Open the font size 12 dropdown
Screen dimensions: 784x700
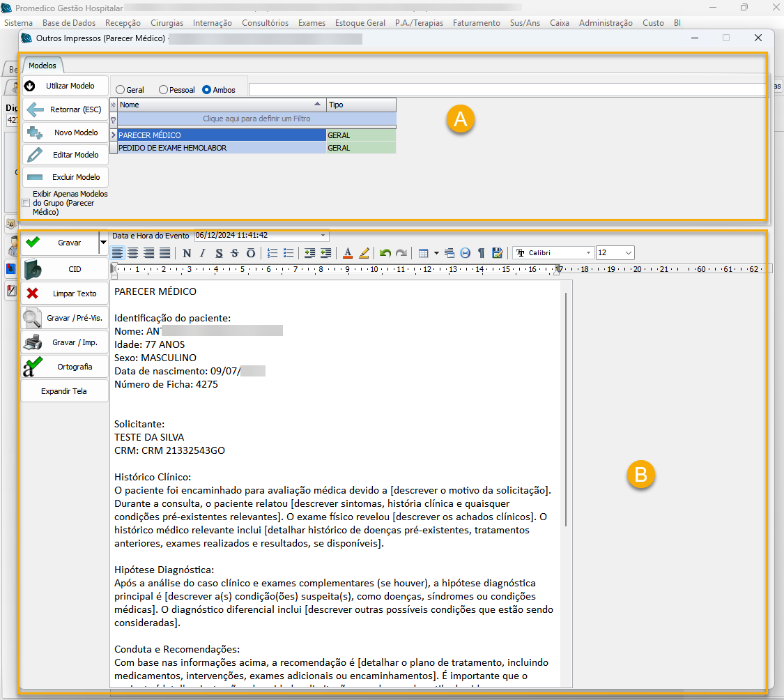(629, 253)
